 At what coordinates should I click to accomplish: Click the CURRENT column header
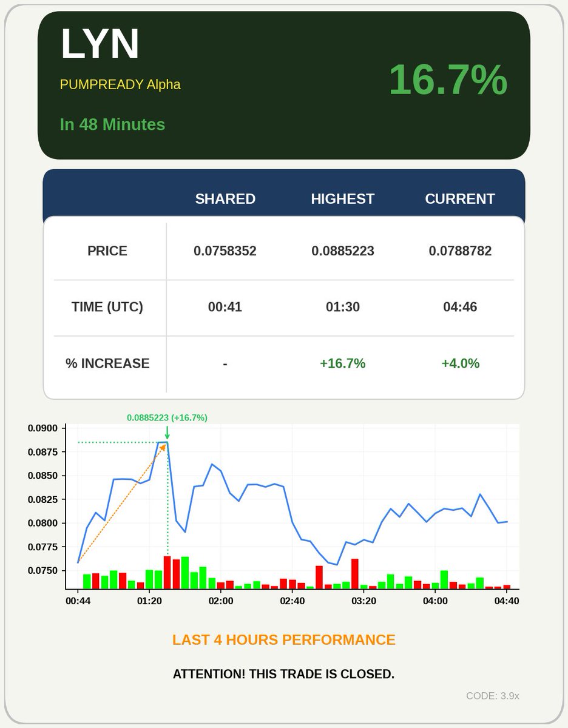click(460, 199)
